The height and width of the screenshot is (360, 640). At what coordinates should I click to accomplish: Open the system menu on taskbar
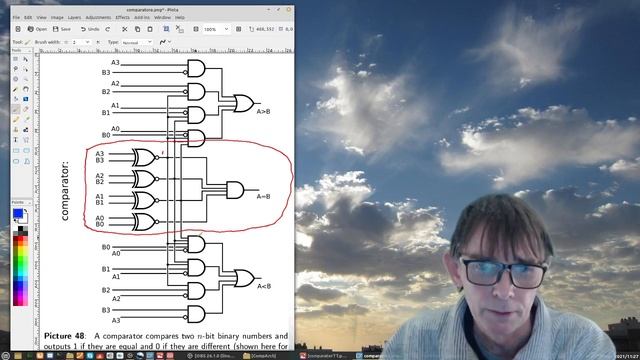[x=5, y=356]
